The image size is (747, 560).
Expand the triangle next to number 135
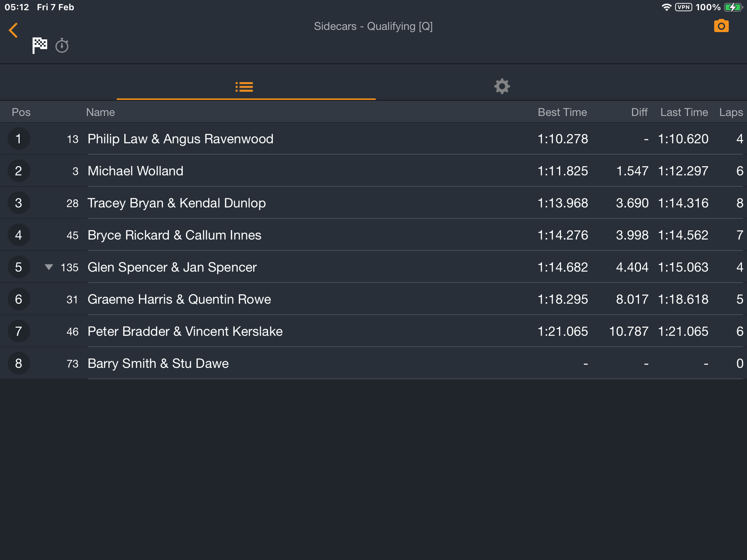coord(49,267)
